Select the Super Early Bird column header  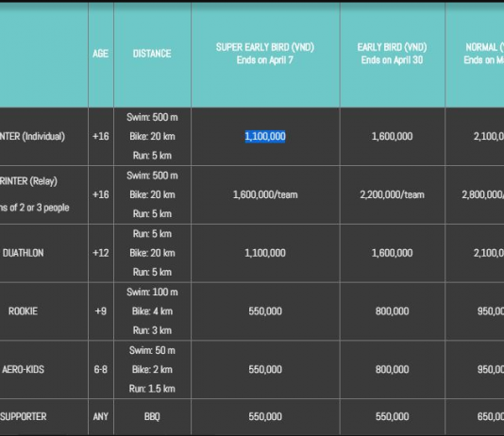point(265,54)
